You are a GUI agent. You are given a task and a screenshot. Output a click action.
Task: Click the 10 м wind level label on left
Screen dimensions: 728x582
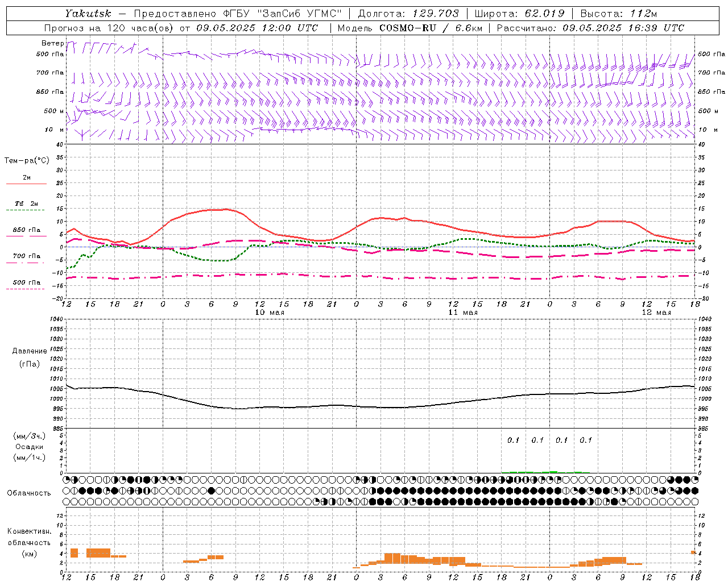click(54, 130)
